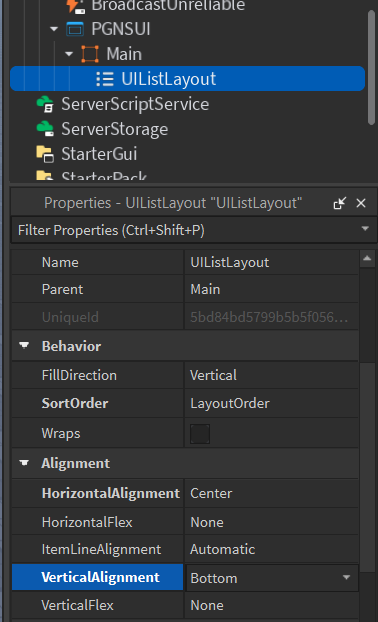Image resolution: width=378 pixels, height=622 pixels.
Task: Collapse the Alignment section
Action: (24, 463)
